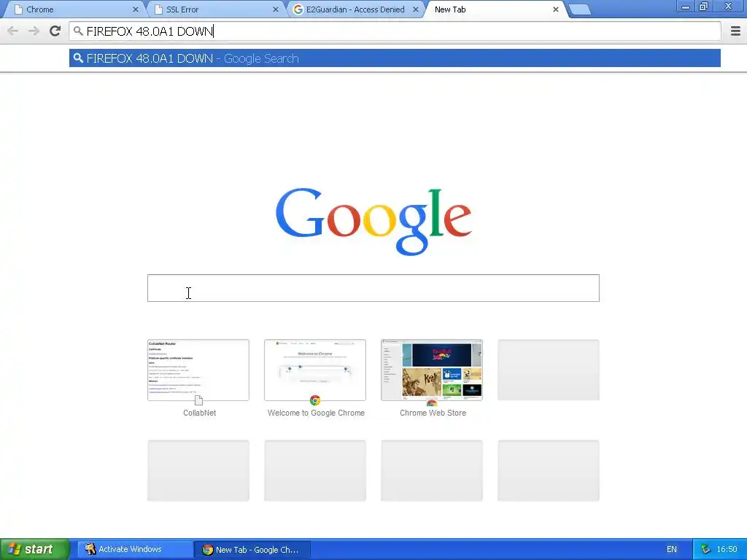The image size is (747, 560).
Task: Close the SSL Error tab
Action: click(x=275, y=9)
